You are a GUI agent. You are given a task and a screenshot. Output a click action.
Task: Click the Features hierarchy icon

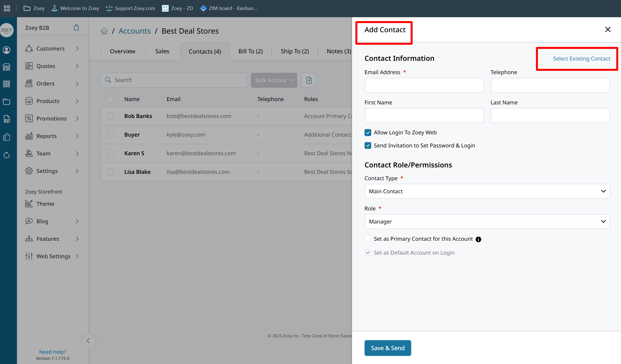coord(29,239)
